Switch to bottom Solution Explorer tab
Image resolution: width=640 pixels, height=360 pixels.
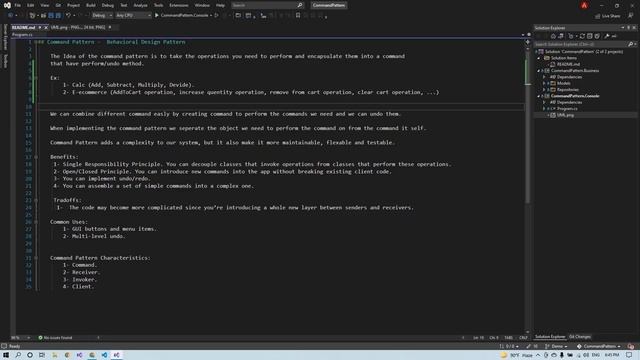coord(550,337)
